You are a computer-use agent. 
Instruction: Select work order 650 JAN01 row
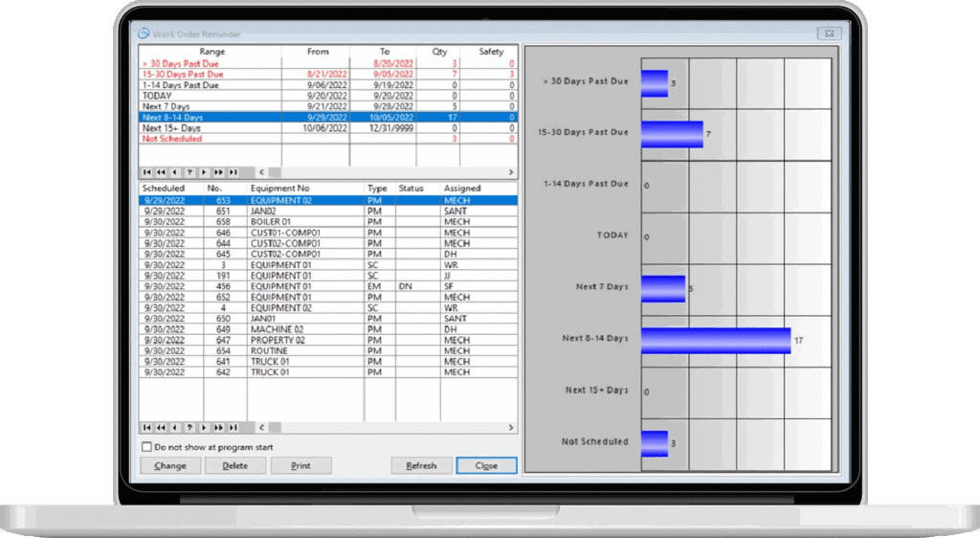coord(328,319)
